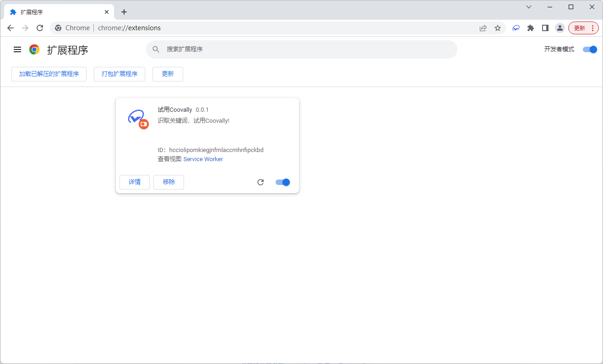Screen dimensions: 603x364
Task: Go back with the browser back arrow
Action: [x=11, y=28]
